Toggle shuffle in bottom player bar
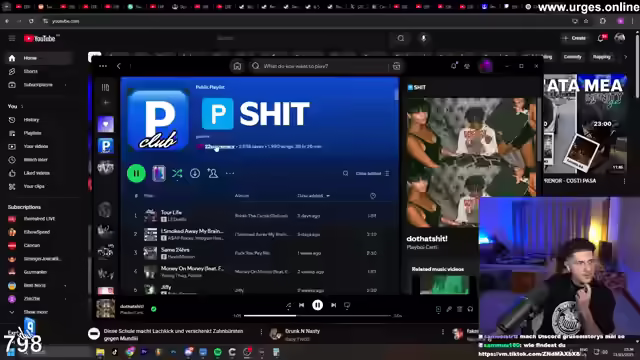The width and height of the screenshot is (640, 360). [289, 305]
